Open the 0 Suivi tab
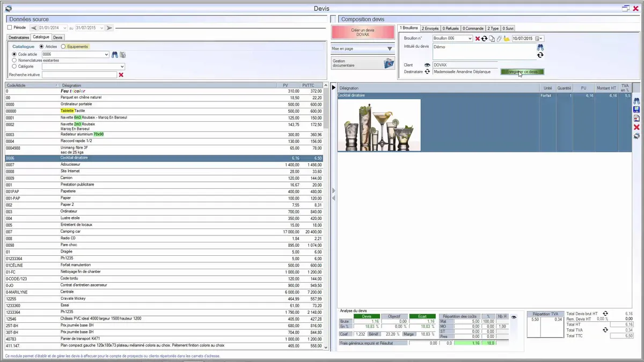644x362 pixels. click(508, 28)
